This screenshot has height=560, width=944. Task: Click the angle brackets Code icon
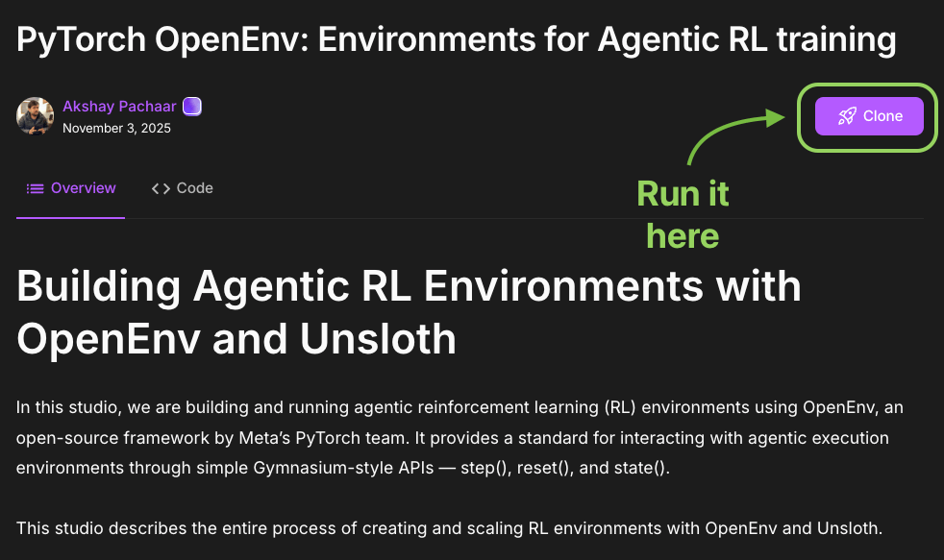pyautogui.click(x=161, y=189)
